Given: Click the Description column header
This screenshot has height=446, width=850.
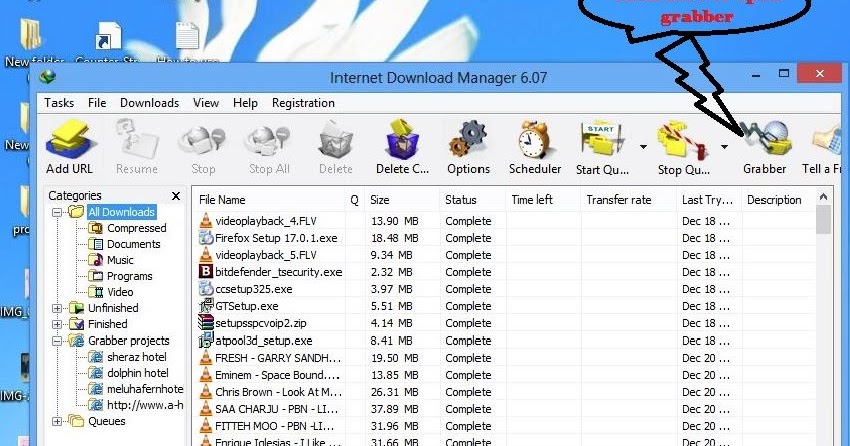Looking at the screenshot, I should pyautogui.click(x=778, y=199).
